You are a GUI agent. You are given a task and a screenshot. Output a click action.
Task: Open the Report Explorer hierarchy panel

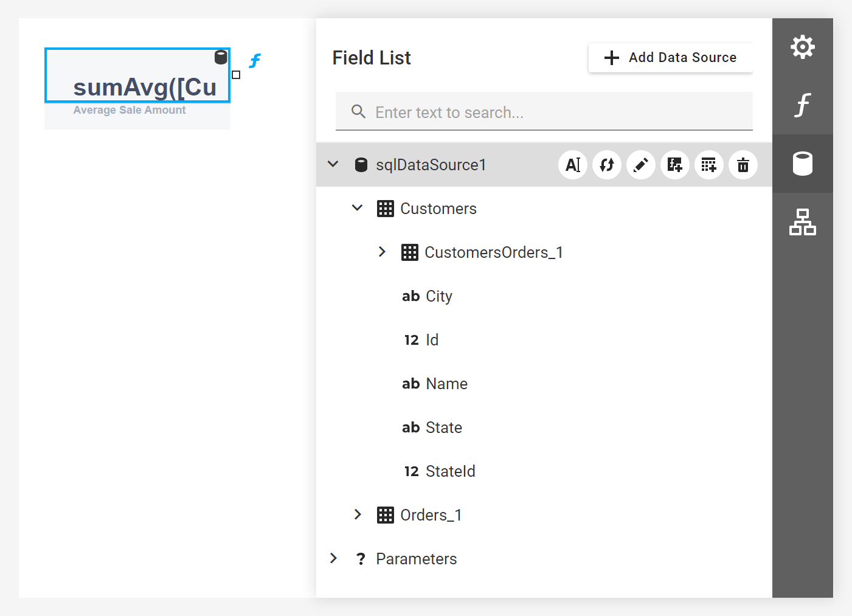coord(803,222)
